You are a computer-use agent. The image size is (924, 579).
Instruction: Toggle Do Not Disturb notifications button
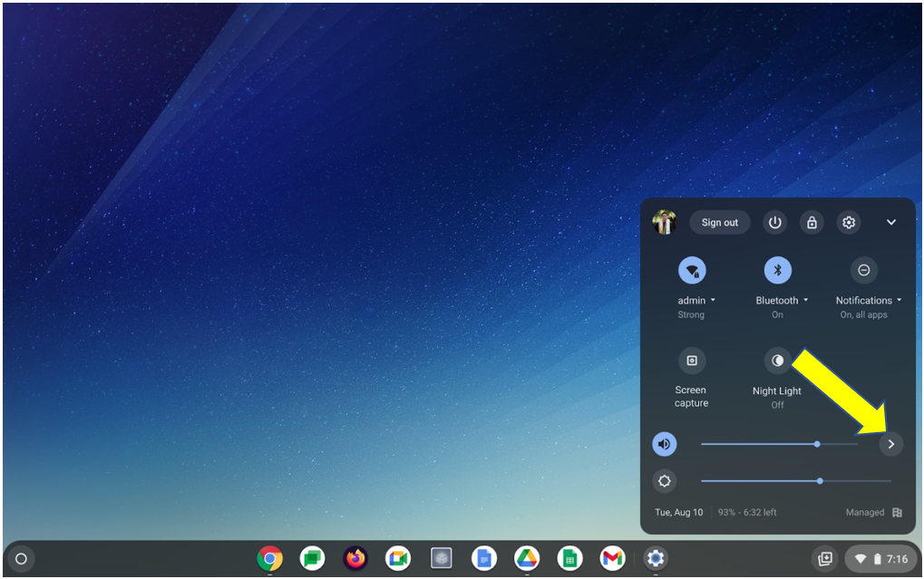[x=864, y=270]
